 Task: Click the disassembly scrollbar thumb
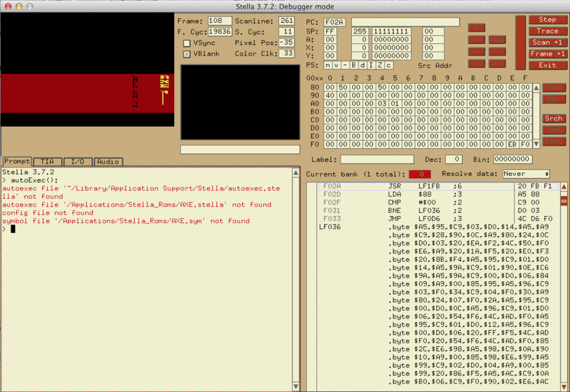coord(564,200)
